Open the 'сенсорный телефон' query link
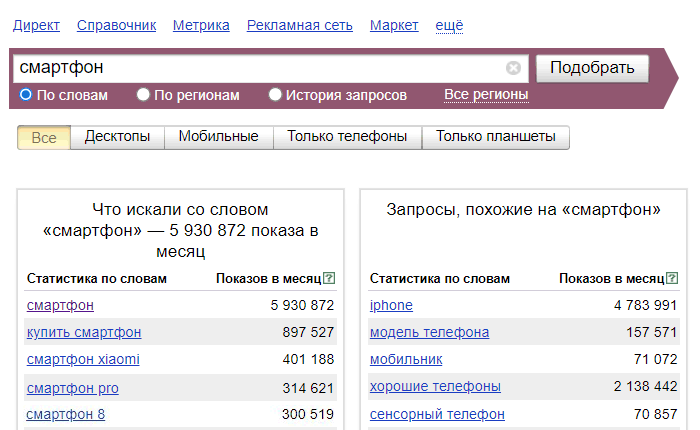 pyautogui.click(x=437, y=414)
